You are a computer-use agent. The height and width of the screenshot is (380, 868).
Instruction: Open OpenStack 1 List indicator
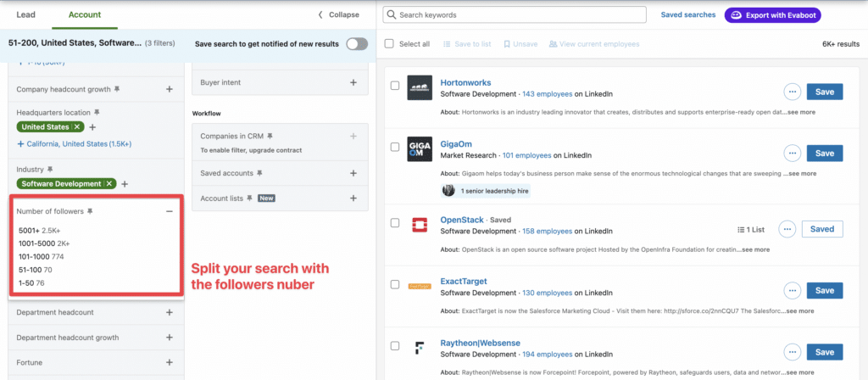click(x=751, y=229)
